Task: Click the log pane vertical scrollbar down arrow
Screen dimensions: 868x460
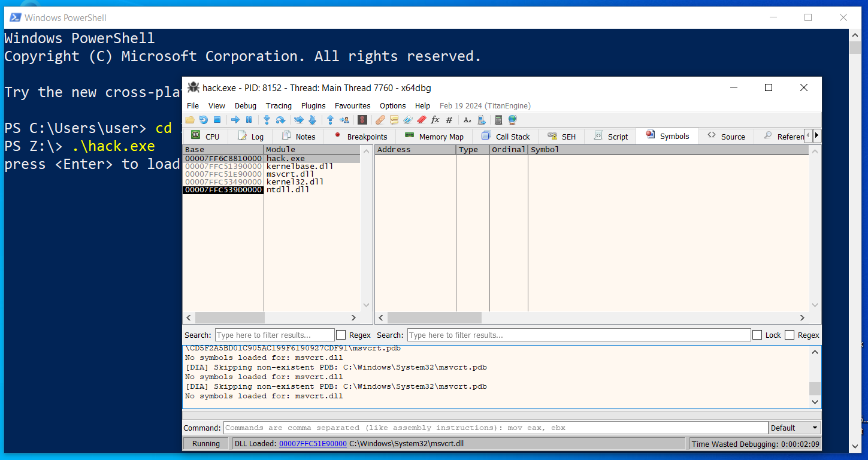Action: (815, 402)
